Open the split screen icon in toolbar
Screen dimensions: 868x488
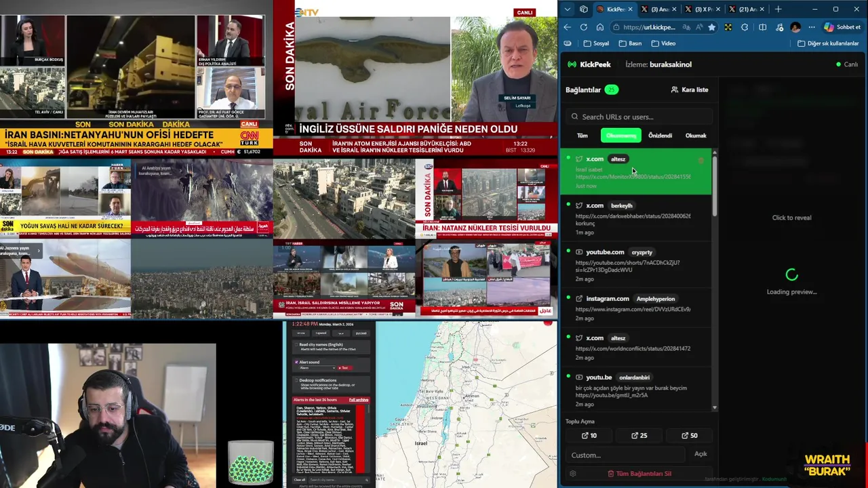click(762, 27)
